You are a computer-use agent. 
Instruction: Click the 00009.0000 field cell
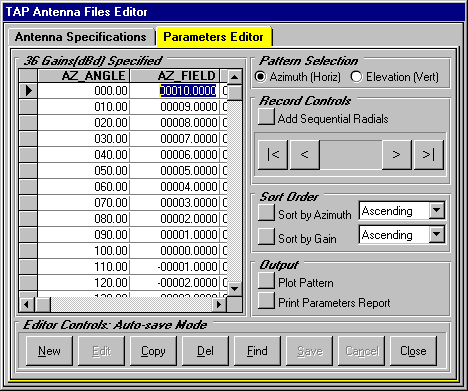[x=175, y=107]
